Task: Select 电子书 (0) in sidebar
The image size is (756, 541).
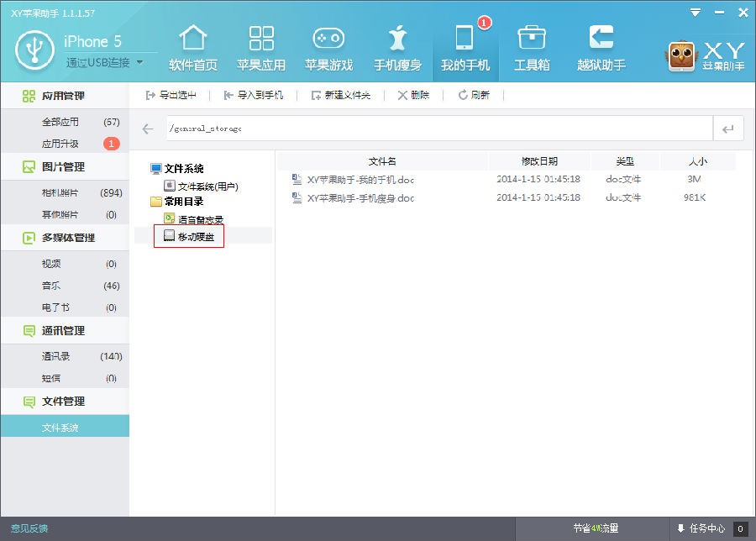Action: click(x=65, y=307)
